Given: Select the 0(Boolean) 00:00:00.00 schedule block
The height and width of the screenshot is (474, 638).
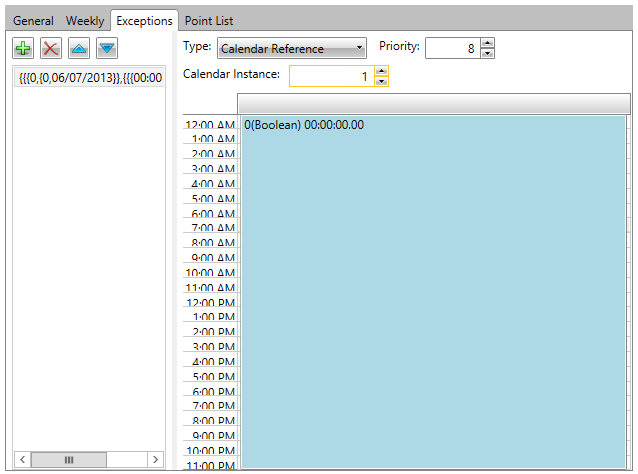Looking at the screenshot, I should point(434,290).
